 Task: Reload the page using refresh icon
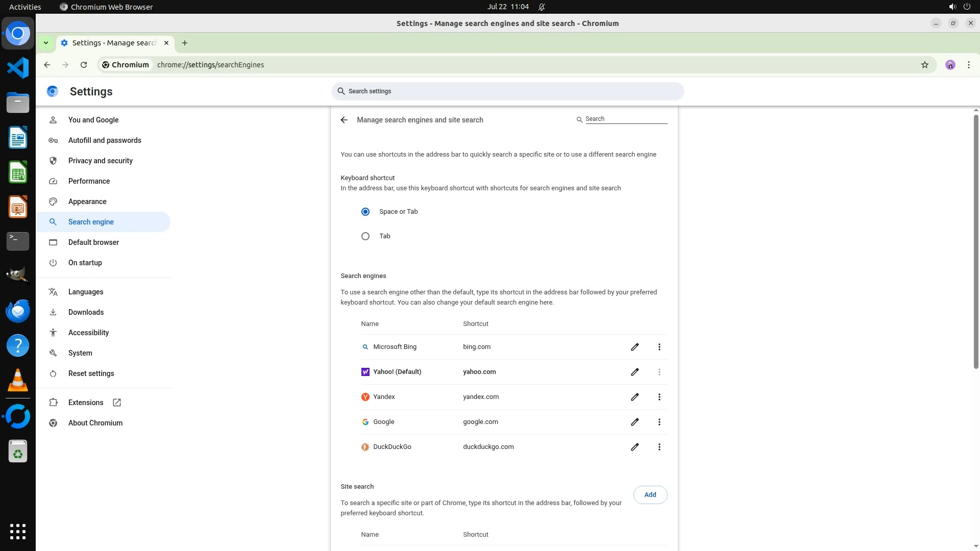click(84, 65)
